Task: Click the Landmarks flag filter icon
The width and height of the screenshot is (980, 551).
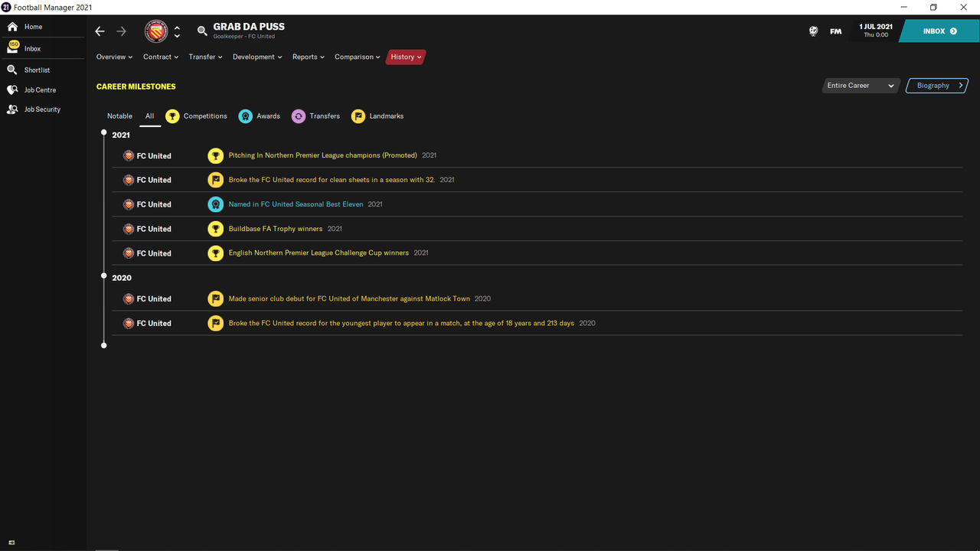Action: coord(358,116)
